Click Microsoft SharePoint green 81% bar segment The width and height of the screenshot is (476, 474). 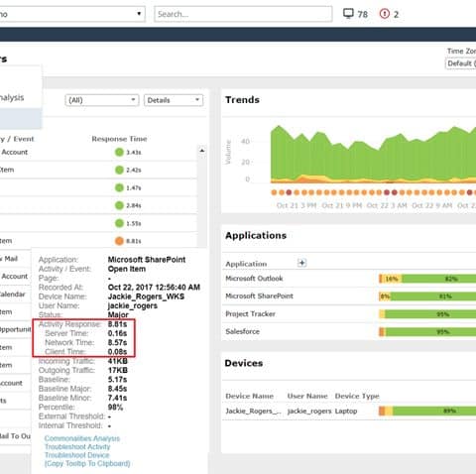pos(433,296)
